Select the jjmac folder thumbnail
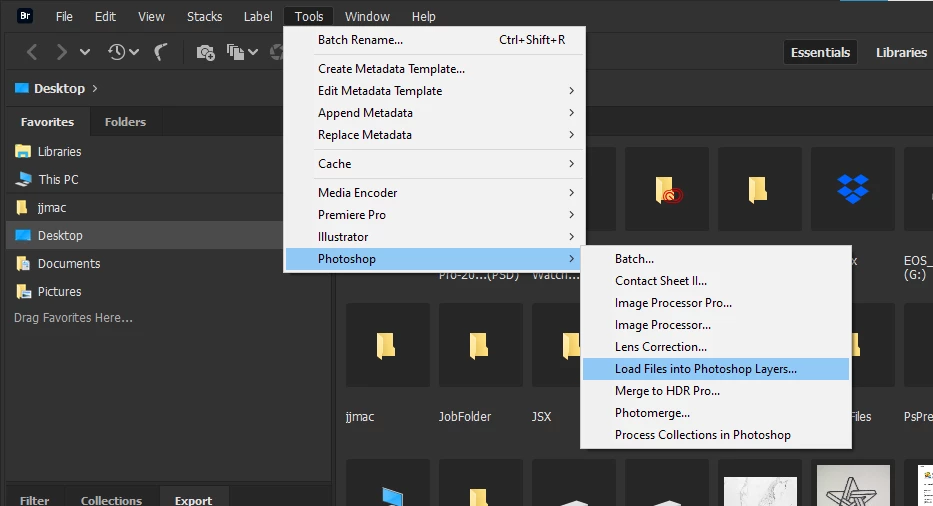 pyautogui.click(x=387, y=345)
